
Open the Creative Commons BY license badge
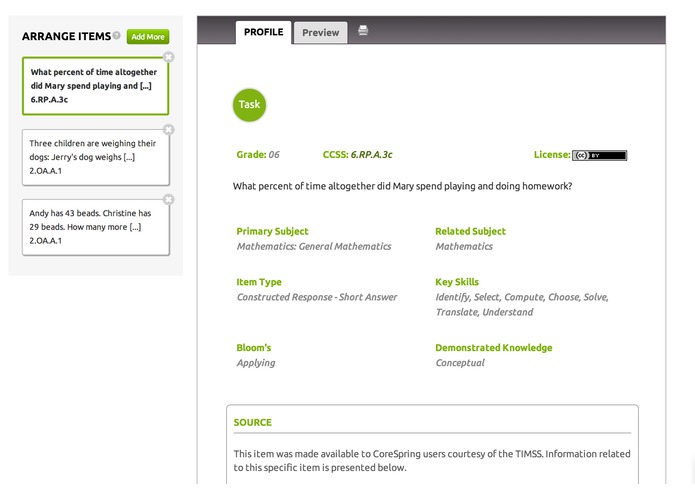[x=599, y=155]
